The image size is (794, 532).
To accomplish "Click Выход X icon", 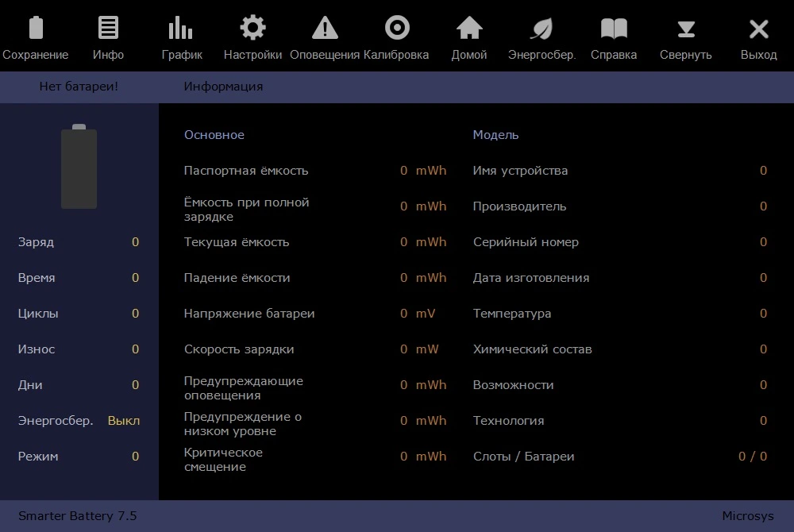I will pyautogui.click(x=758, y=29).
